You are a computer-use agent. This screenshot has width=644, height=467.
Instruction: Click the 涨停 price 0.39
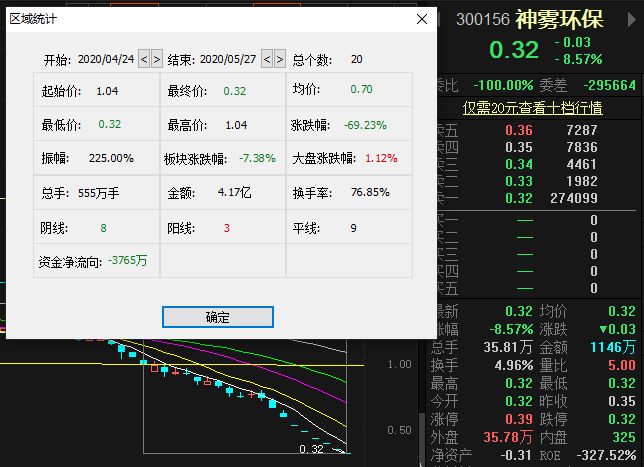point(519,420)
